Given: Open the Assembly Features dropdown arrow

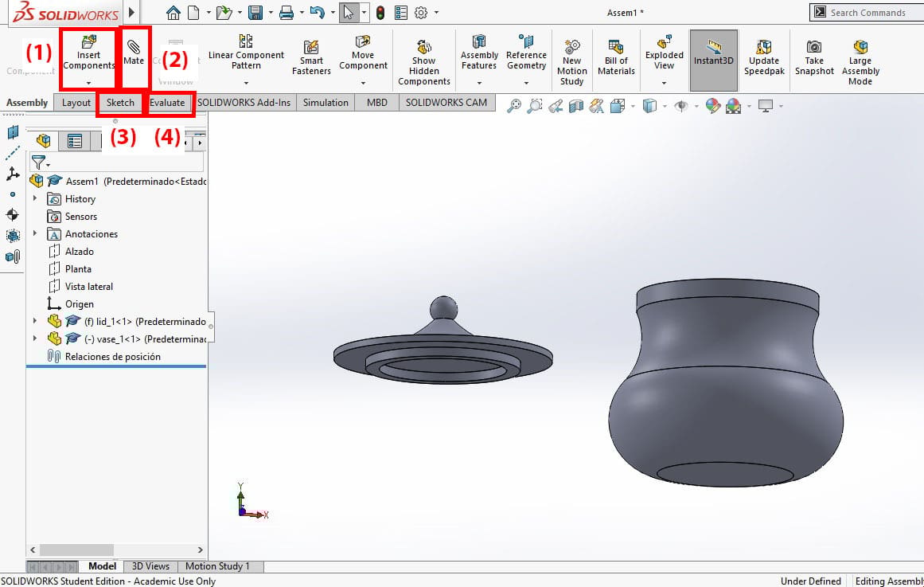Looking at the screenshot, I should pos(479,83).
